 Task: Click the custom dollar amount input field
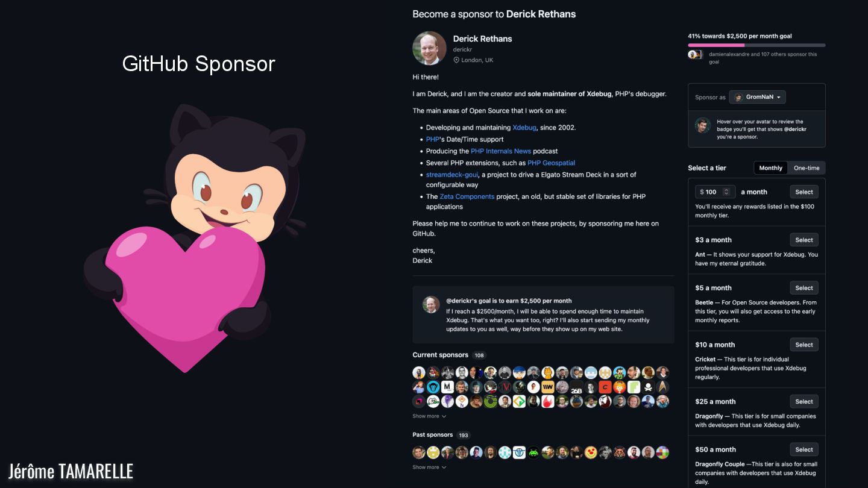tap(715, 192)
